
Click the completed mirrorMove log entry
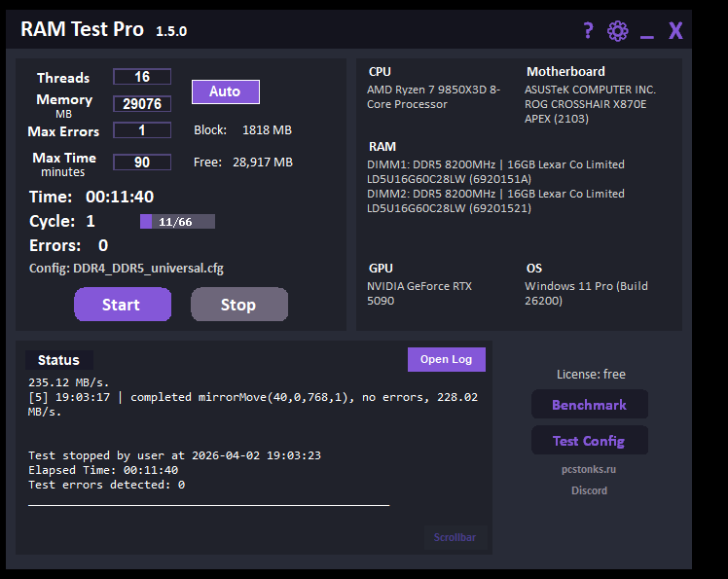(253, 404)
